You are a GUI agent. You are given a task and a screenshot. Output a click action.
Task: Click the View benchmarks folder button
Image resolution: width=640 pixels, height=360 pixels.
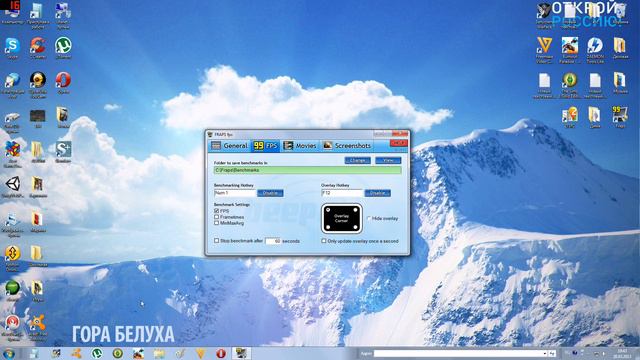(x=388, y=160)
